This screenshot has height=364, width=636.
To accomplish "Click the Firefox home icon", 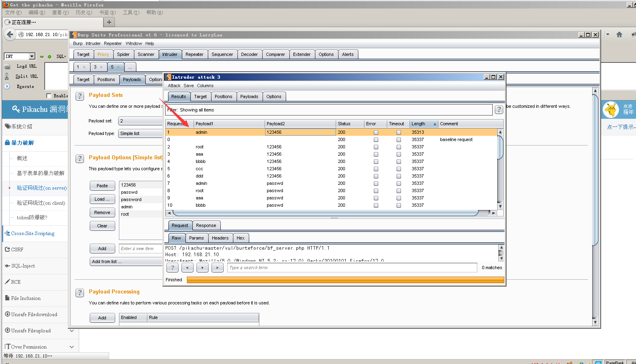I will (619, 34).
